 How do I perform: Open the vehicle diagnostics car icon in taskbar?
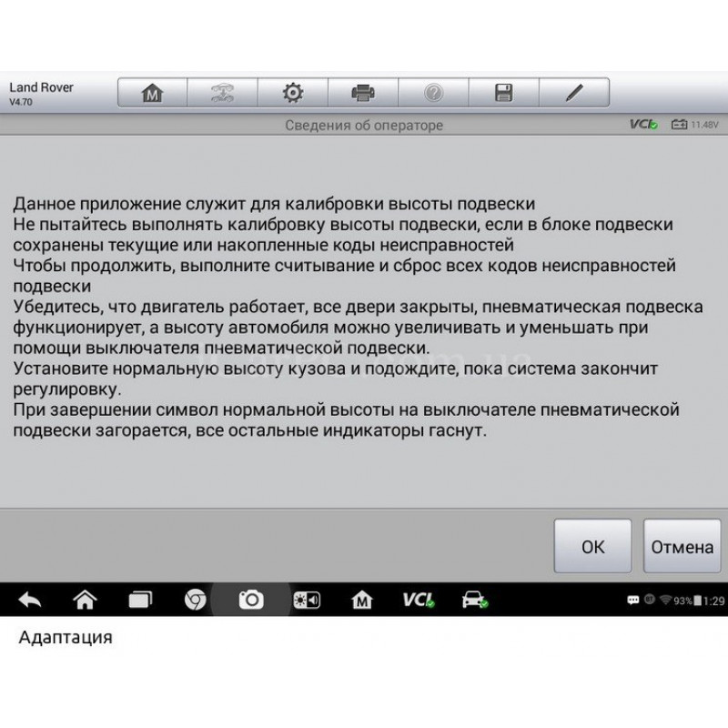pyautogui.click(x=473, y=600)
